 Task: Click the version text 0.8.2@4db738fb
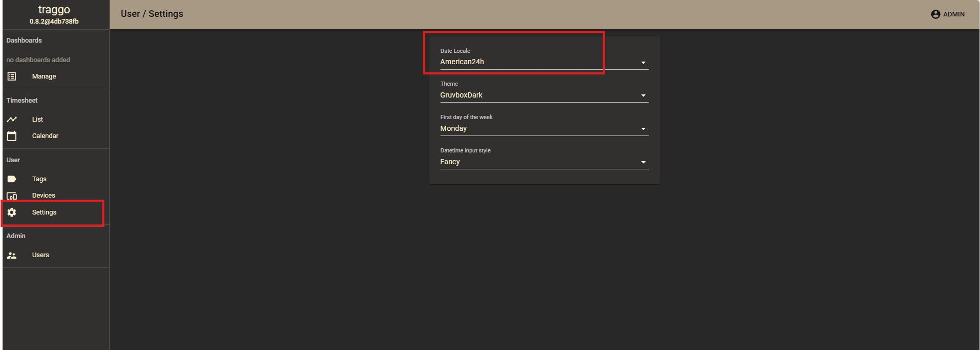click(54, 22)
